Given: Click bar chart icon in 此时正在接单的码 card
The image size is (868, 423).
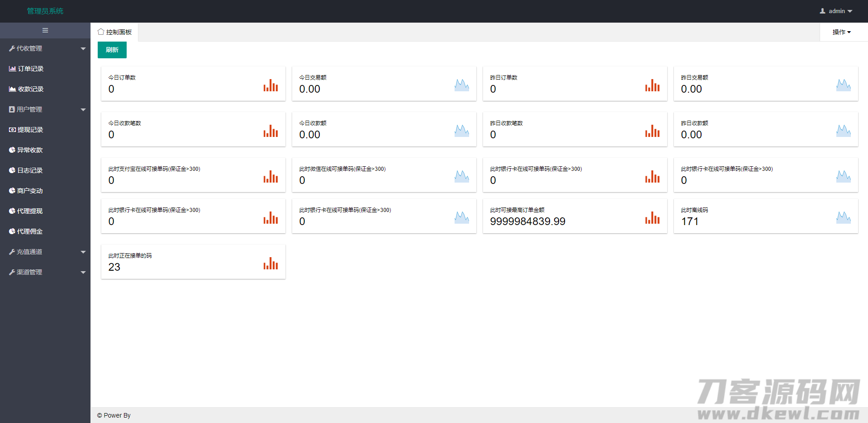Looking at the screenshot, I should 270,263.
